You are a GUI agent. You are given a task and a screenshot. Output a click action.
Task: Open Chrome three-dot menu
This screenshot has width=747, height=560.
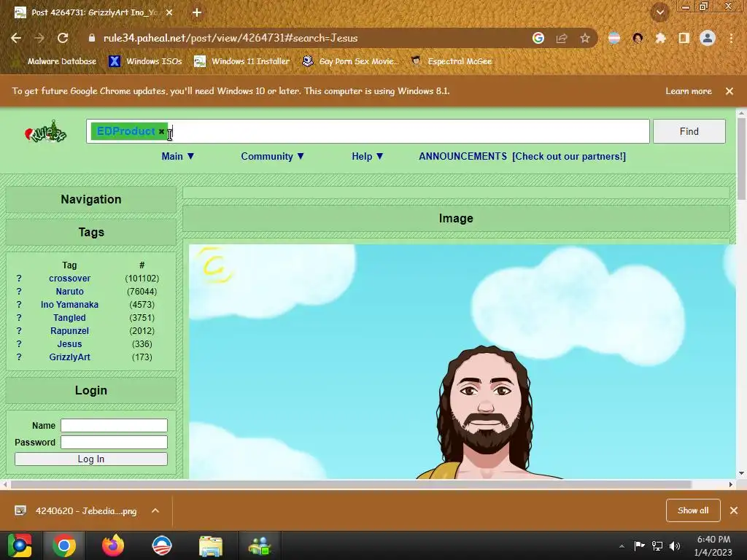coord(731,38)
